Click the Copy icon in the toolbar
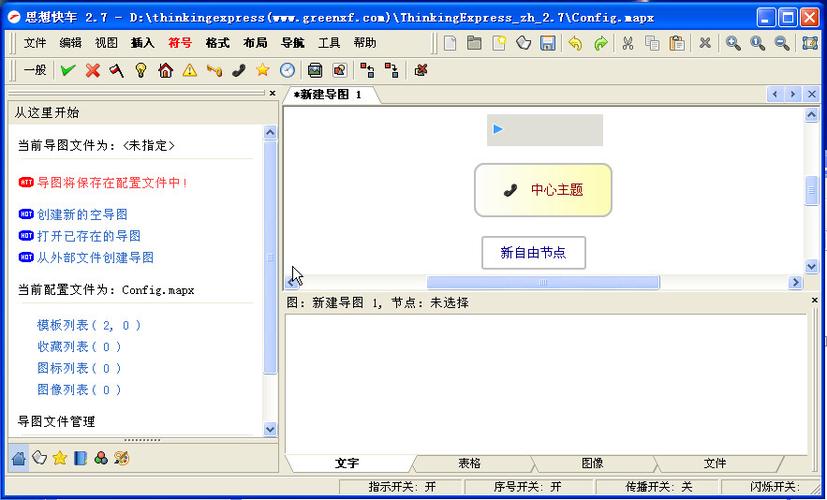 652,43
